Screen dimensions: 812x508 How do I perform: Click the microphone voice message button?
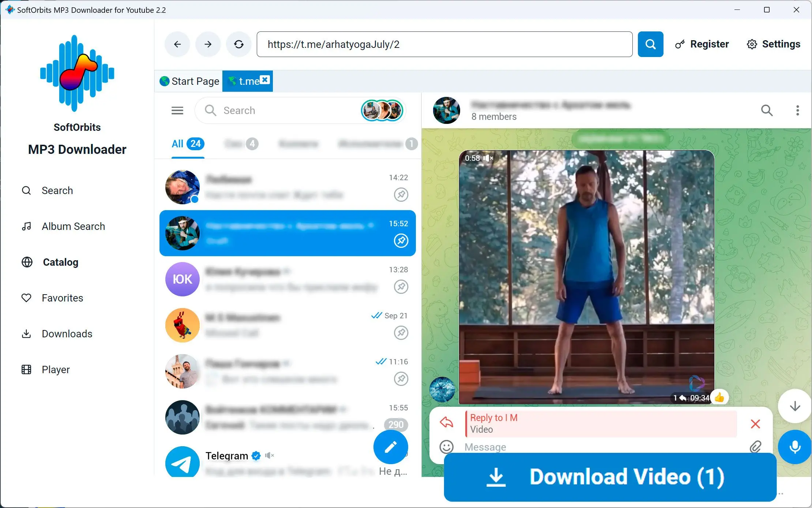pos(794,447)
